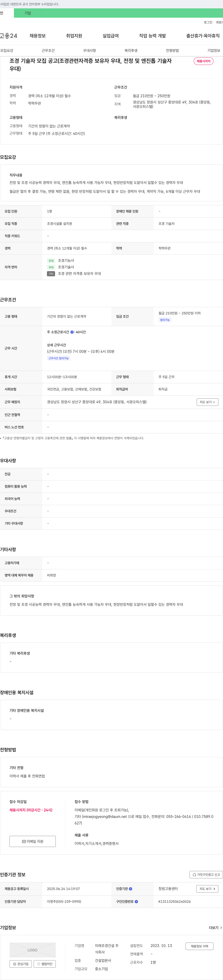The height and width of the screenshot is (980, 223).
Task: Click 이영주(055-239-0995) contact text
Action: (x=64, y=901)
